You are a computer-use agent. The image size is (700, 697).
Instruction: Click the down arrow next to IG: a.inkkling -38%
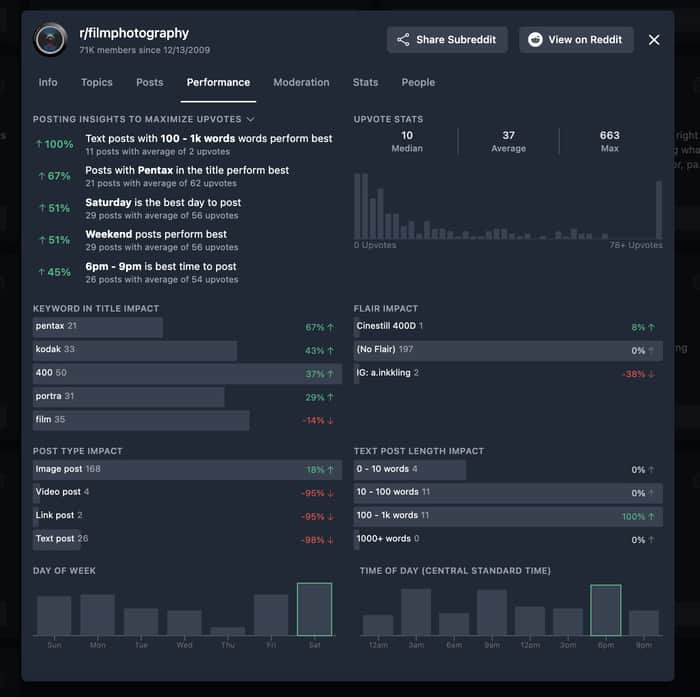(651, 374)
